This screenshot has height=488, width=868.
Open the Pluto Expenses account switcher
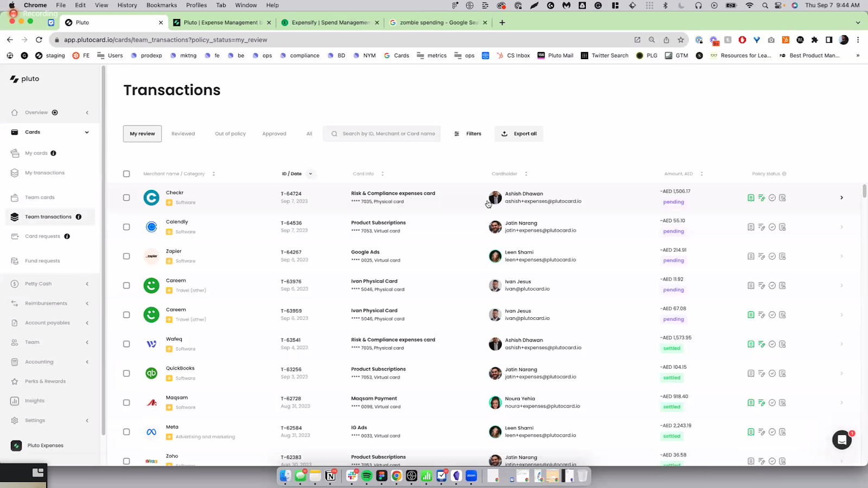coord(45,446)
